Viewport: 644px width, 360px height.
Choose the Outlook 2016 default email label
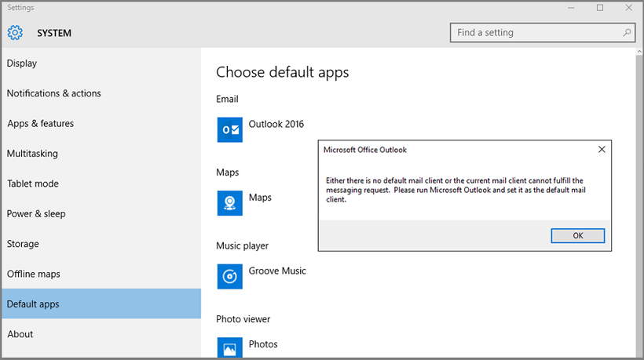pos(276,124)
